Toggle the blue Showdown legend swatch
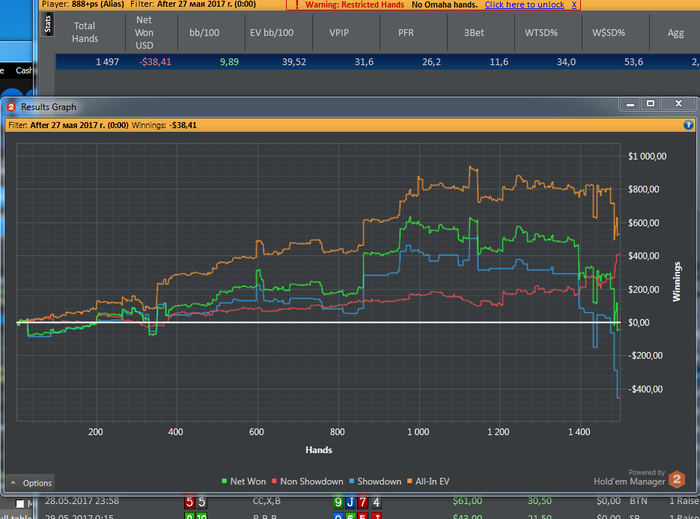 tap(351, 481)
